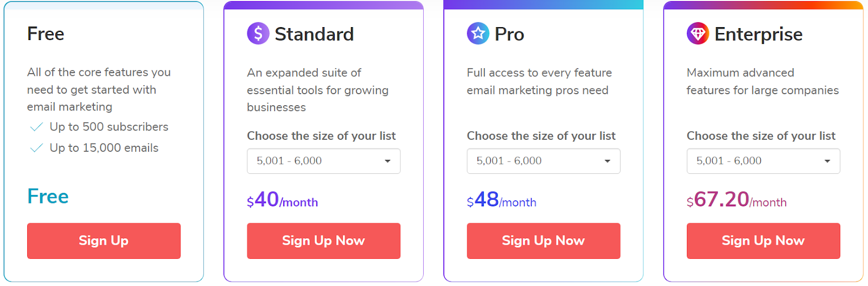This screenshot has width=868, height=286.
Task: Open Standard plan list size dropdown
Action: tap(323, 161)
